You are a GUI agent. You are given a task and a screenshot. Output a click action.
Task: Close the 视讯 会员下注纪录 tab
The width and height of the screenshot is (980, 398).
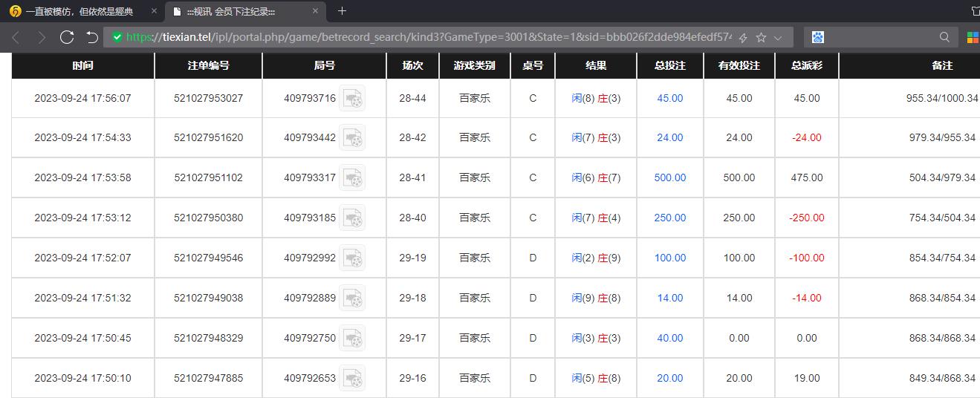click(315, 11)
